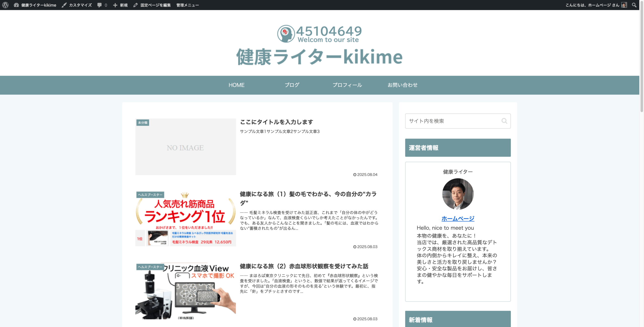Click the ここにタイトルを入力します post title
Screen dimensions: 644x327
click(276, 122)
